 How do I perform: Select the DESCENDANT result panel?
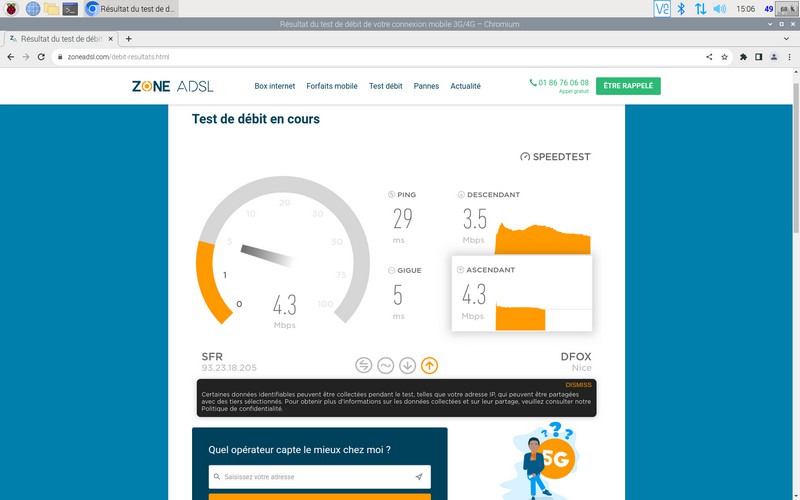[x=522, y=221]
